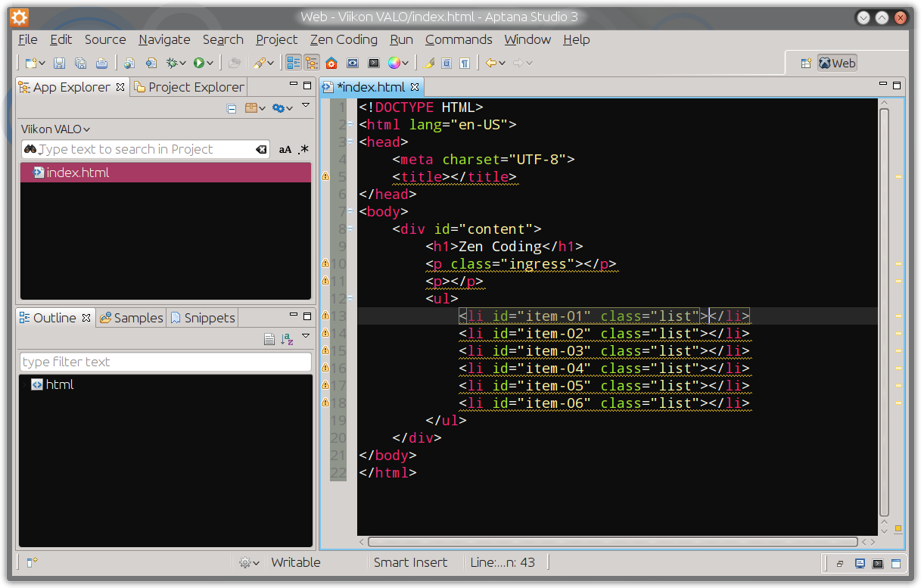Screen dimensions: 921x588
Task: Toggle case sensitive search aA button
Action: coord(285,150)
